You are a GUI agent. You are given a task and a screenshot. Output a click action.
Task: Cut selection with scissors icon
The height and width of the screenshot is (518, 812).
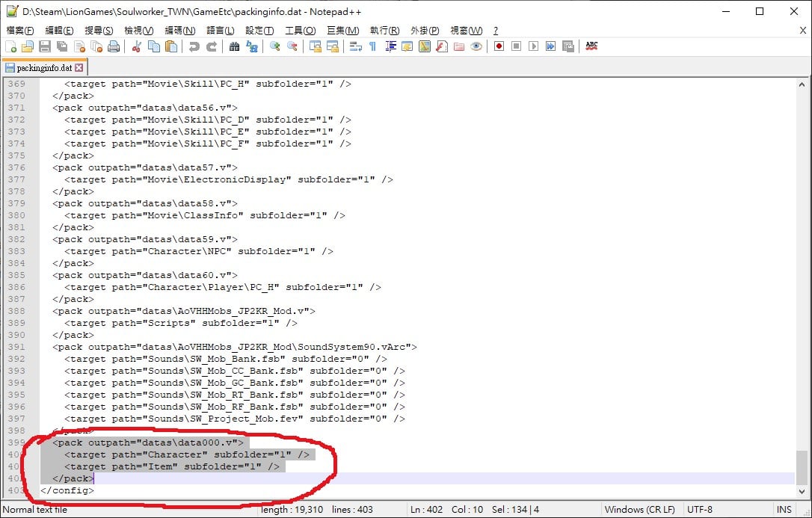pos(137,46)
